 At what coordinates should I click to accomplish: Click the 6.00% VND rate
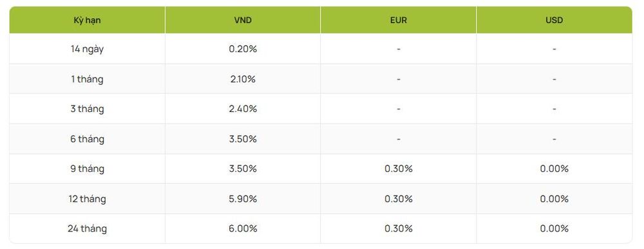coord(243,228)
